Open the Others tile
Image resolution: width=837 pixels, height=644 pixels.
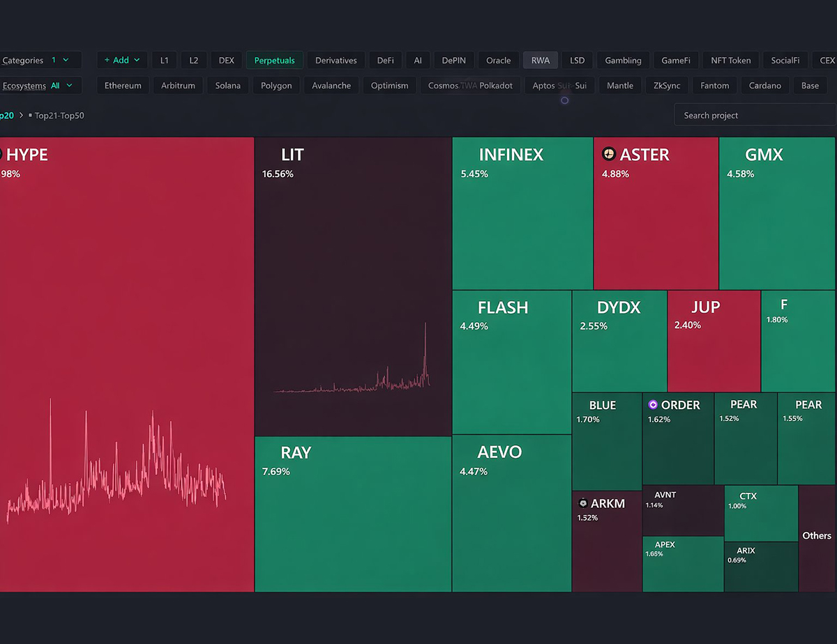click(x=817, y=539)
